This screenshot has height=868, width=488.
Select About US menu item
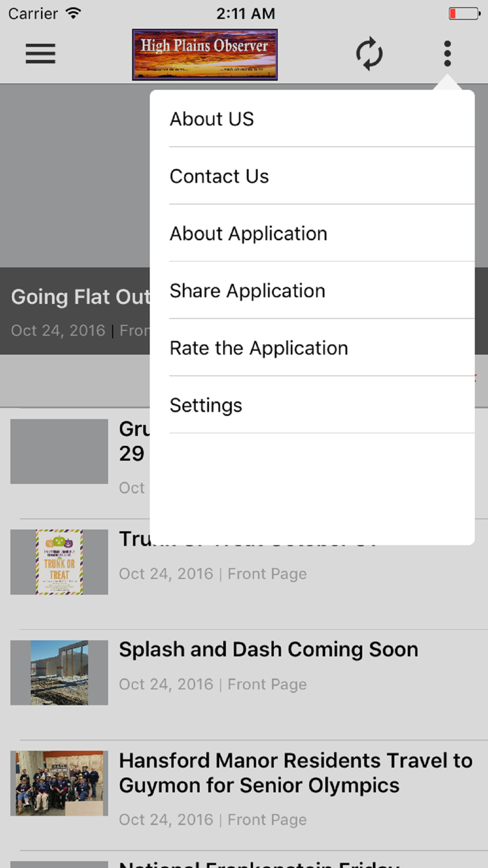tap(212, 119)
